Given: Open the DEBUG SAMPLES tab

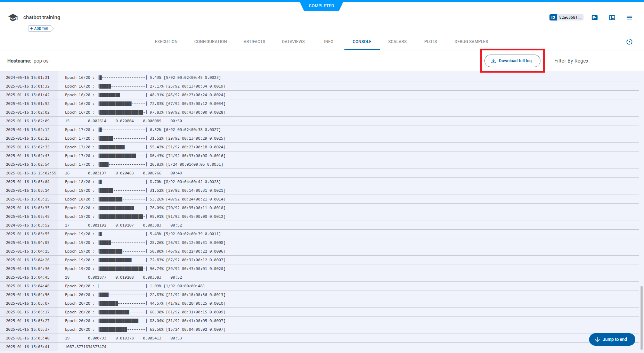Looking at the screenshot, I should (x=471, y=42).
